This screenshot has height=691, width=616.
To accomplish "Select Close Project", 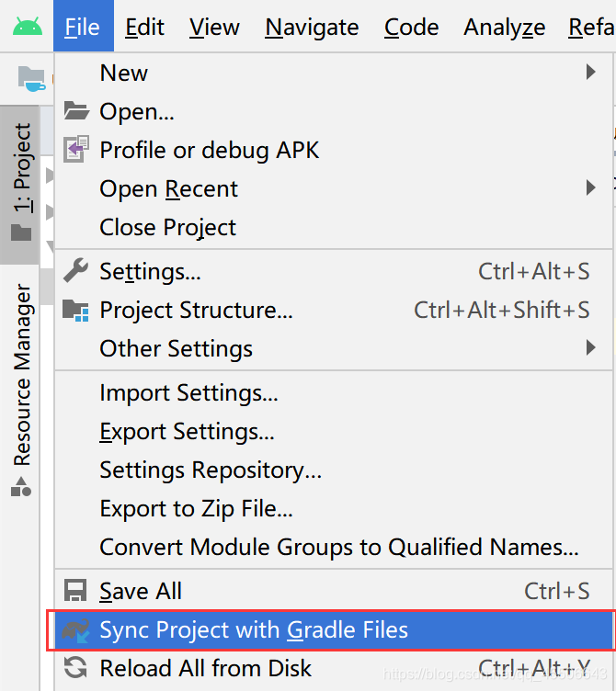I will [x=334, y=227].
